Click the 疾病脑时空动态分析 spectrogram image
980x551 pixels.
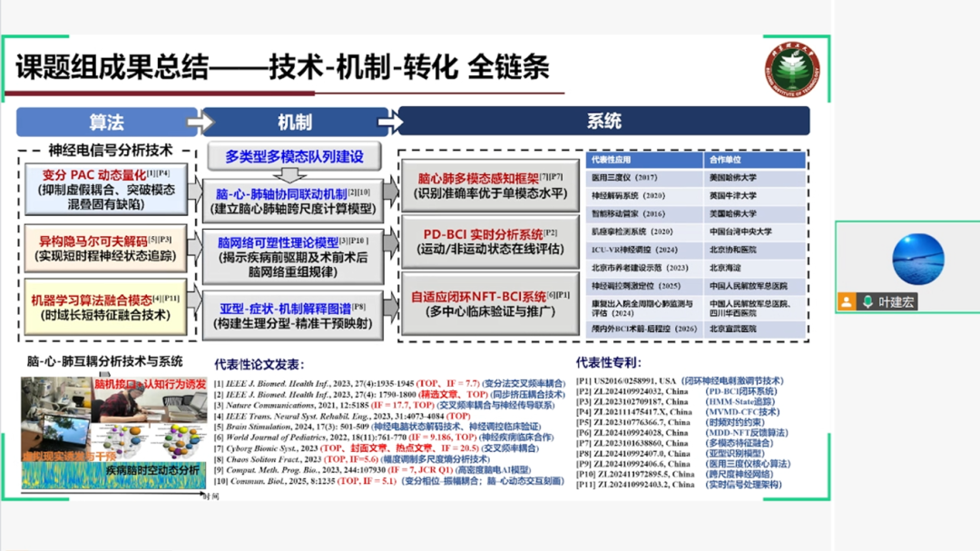coord(113,475)
